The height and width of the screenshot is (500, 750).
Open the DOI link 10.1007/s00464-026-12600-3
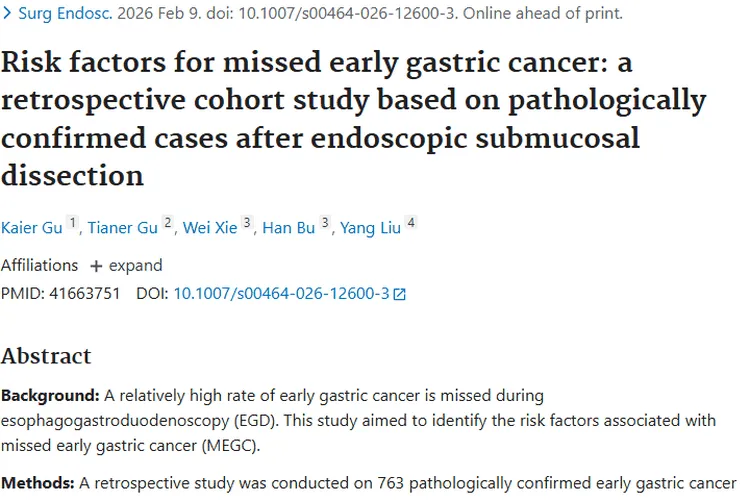coord(281,294)
